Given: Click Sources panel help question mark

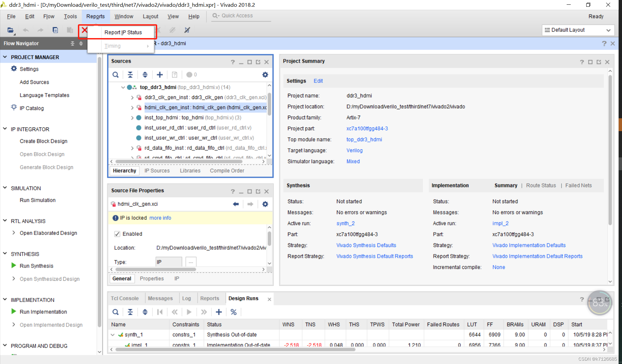Looking at the screenshot, I should pos(233,62).
